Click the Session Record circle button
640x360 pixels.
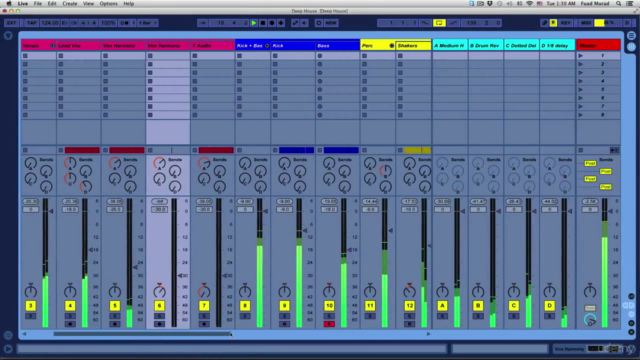click(319, 23)
